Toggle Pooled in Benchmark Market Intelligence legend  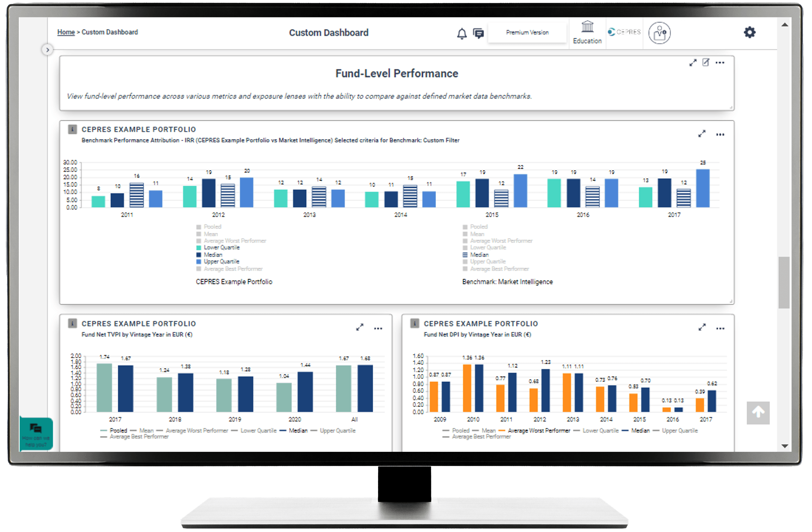point(475,227)
